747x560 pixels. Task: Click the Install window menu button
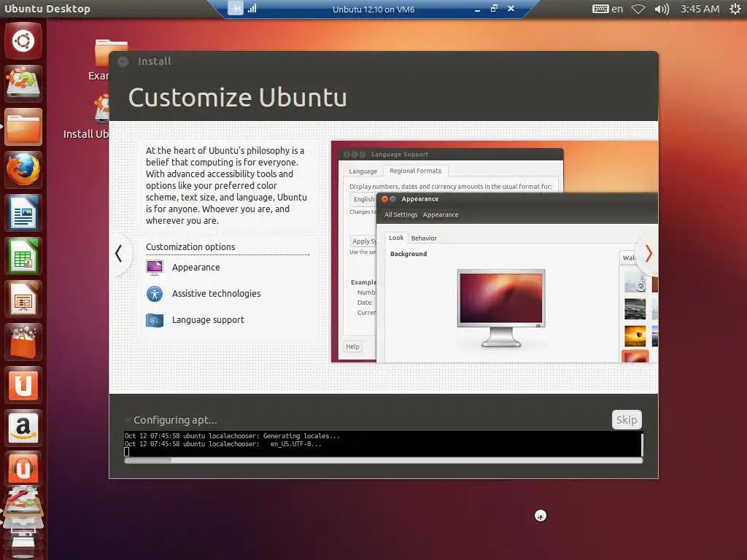[123, 61]
